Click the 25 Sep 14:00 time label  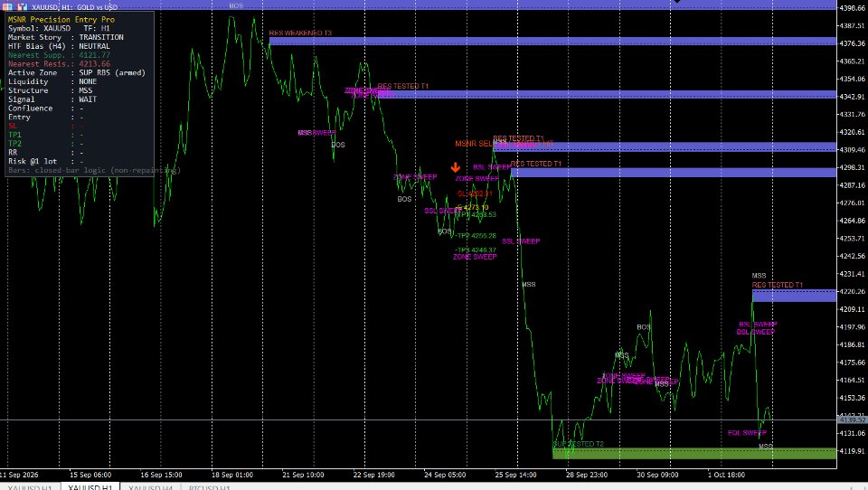pyautogui.click(x=515, y=475)
